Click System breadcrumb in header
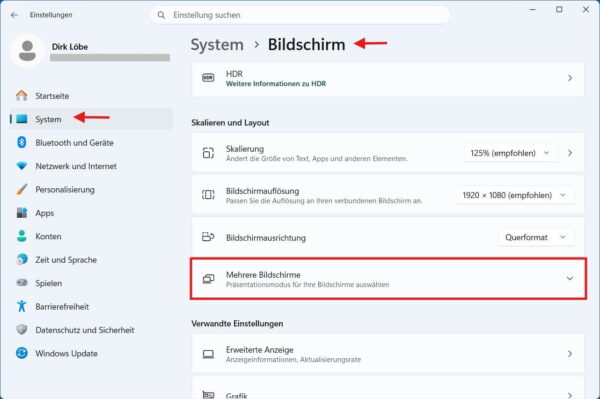The image size is (600, 399). pos(217,45)
